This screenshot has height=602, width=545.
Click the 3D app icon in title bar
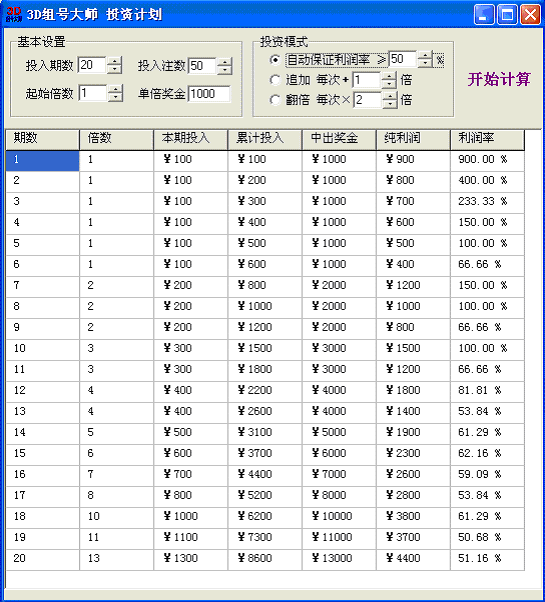point(14,14)
